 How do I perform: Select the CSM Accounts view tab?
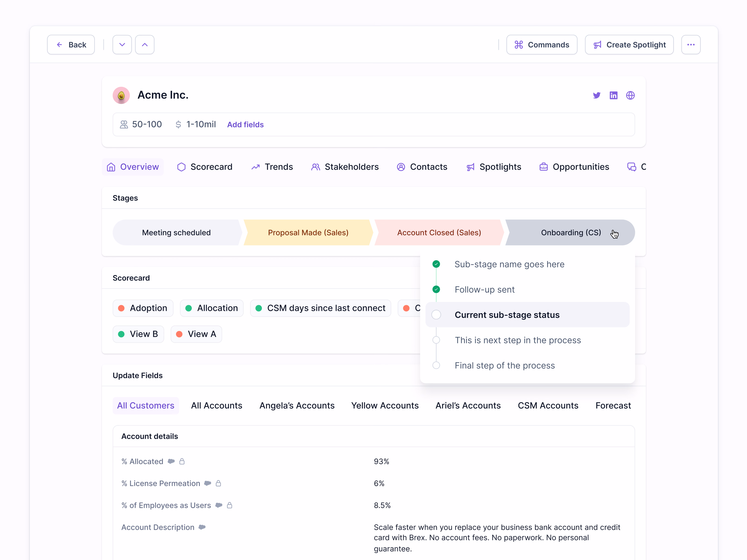548,405
